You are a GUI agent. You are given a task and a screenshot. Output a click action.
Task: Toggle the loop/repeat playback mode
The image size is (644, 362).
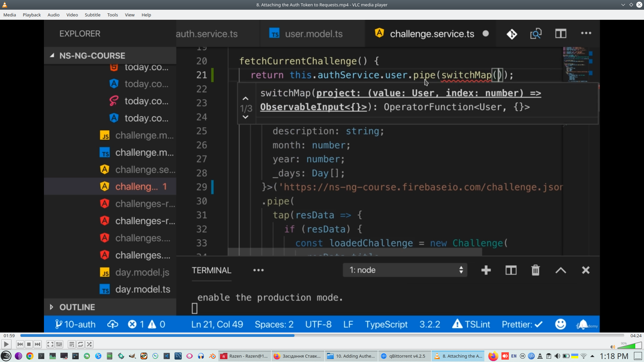tap(80, 344)
